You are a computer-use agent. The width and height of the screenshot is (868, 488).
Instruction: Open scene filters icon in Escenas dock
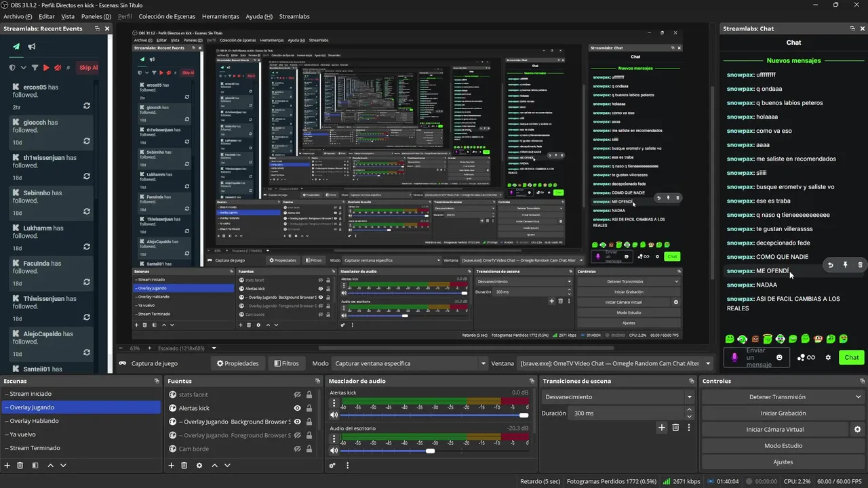[35, 466]
